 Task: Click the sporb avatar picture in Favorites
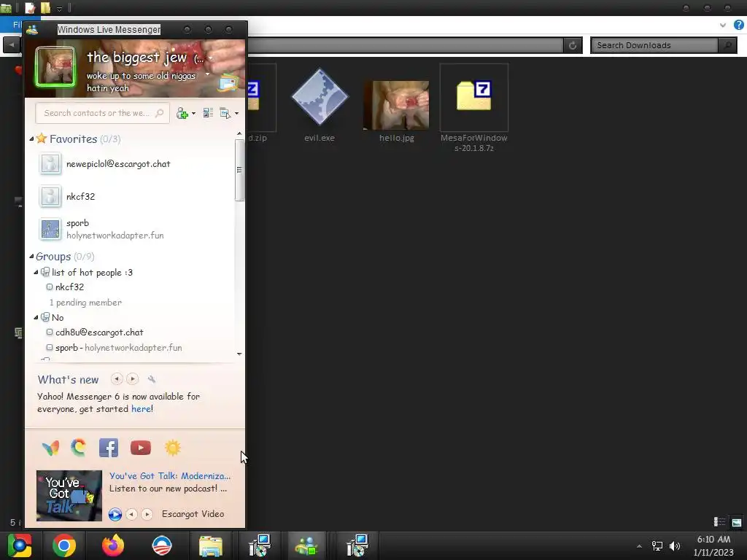[x=50, y=229]
